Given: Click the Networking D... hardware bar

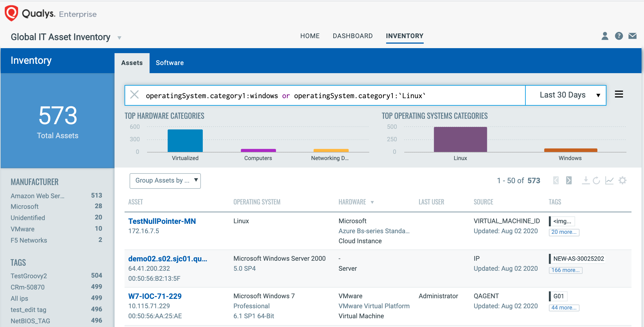Looking at the screenshot, I should [331, 151].
